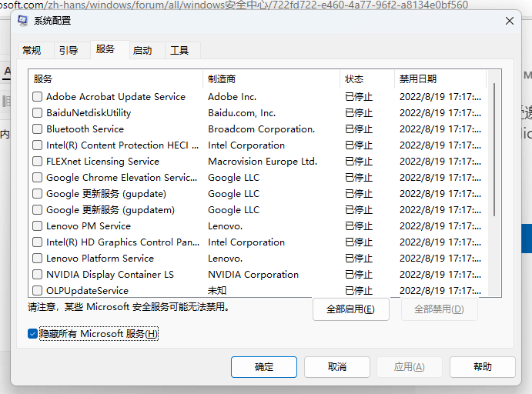Image resolution: width=532 pixels, height=394 pixels.
Task: Confirm with the 确定 button
Action: (x=264, y=367)
